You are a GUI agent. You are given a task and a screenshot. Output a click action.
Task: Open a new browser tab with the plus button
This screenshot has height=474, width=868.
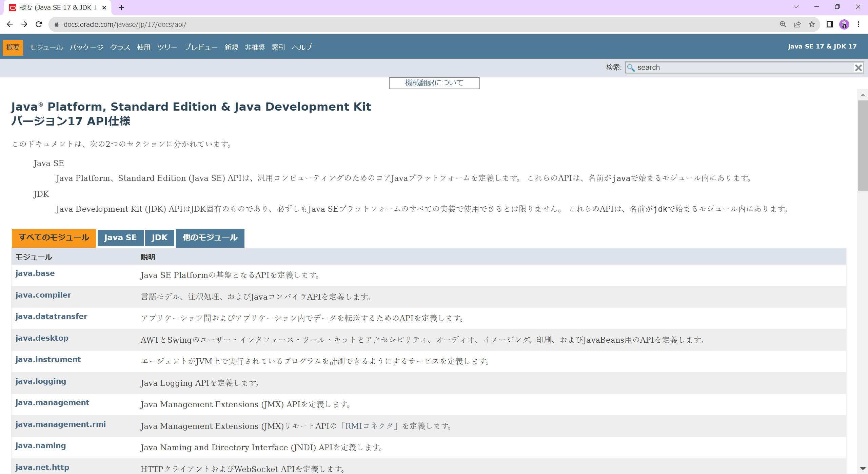121,7
